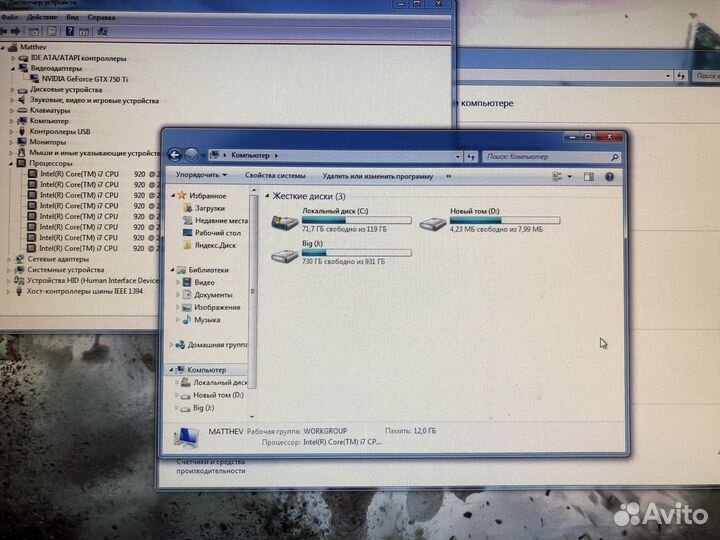Click Счетчики и средства производительности link
This screenshot has width=720, height=540.
point(211,466)
